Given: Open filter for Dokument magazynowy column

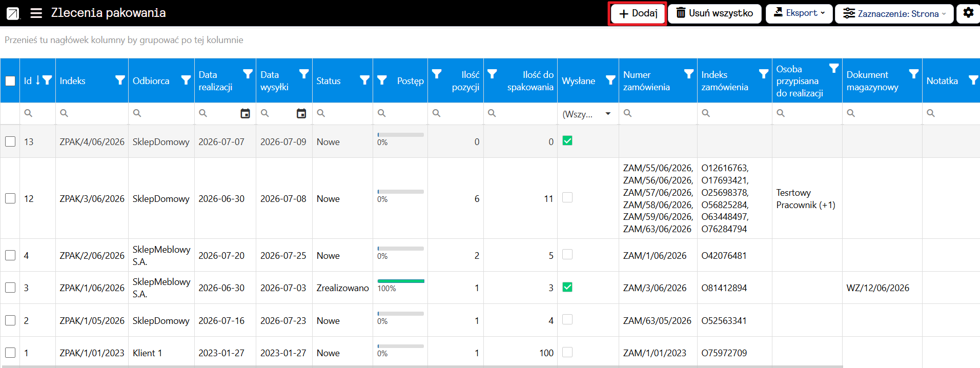Looking at the screenshot, I should 914,74.
